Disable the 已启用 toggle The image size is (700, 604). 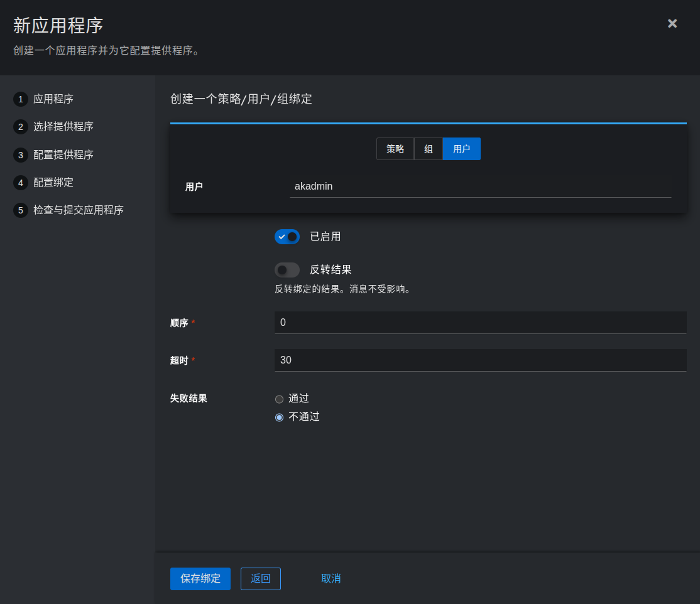coord(287,237)
